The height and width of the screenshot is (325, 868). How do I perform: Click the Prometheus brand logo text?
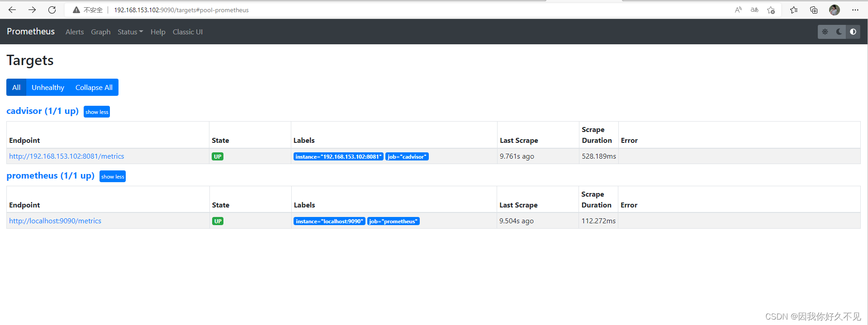[x=31, y=31]
